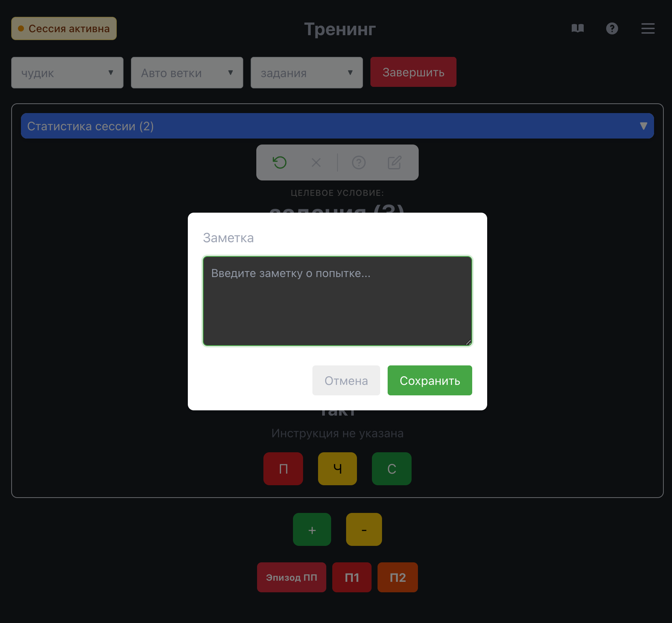
Task: Click the red Завершить button
Action: click(413, 72)
